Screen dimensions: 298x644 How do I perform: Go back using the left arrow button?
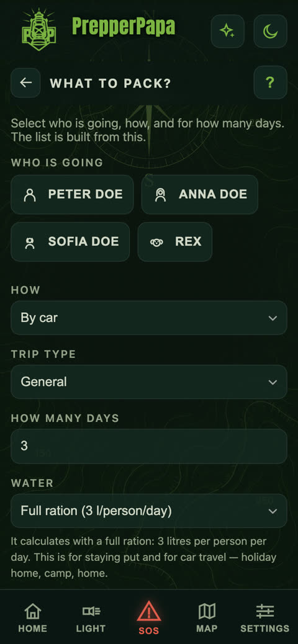click(x=25, y=83)
